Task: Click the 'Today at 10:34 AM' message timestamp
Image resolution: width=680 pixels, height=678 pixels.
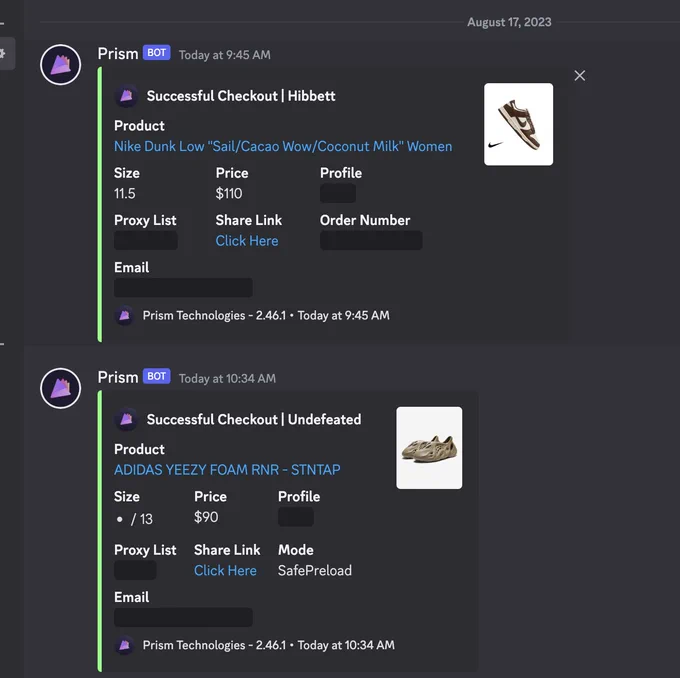Action: click(x=227, y=379)
